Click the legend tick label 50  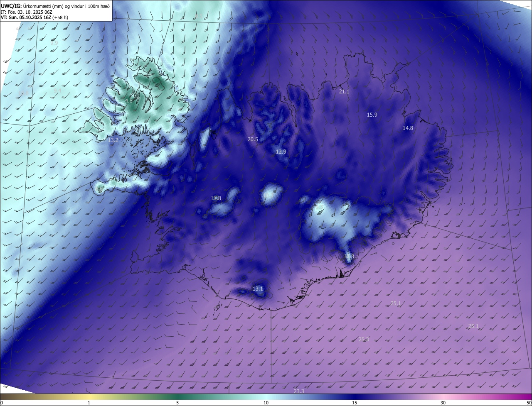click(529, 403)
